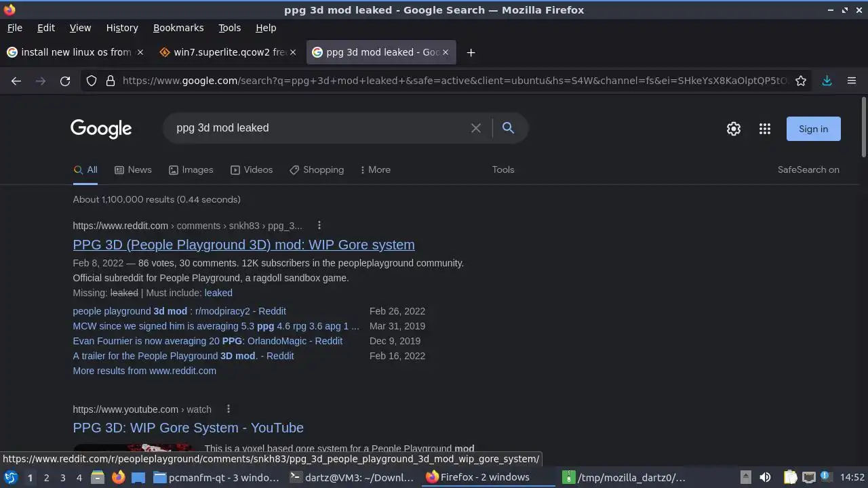Open the File menu

tap(14, 28)
